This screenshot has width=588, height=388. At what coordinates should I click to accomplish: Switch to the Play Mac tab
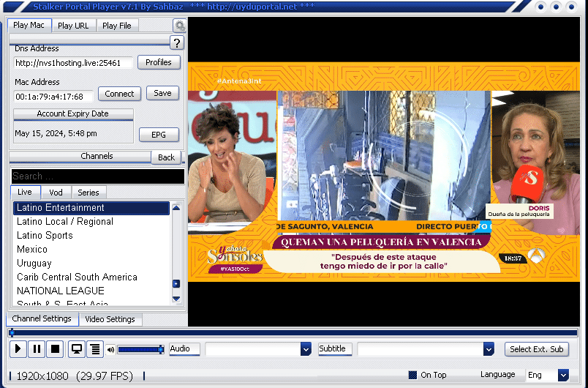point(29,25)
